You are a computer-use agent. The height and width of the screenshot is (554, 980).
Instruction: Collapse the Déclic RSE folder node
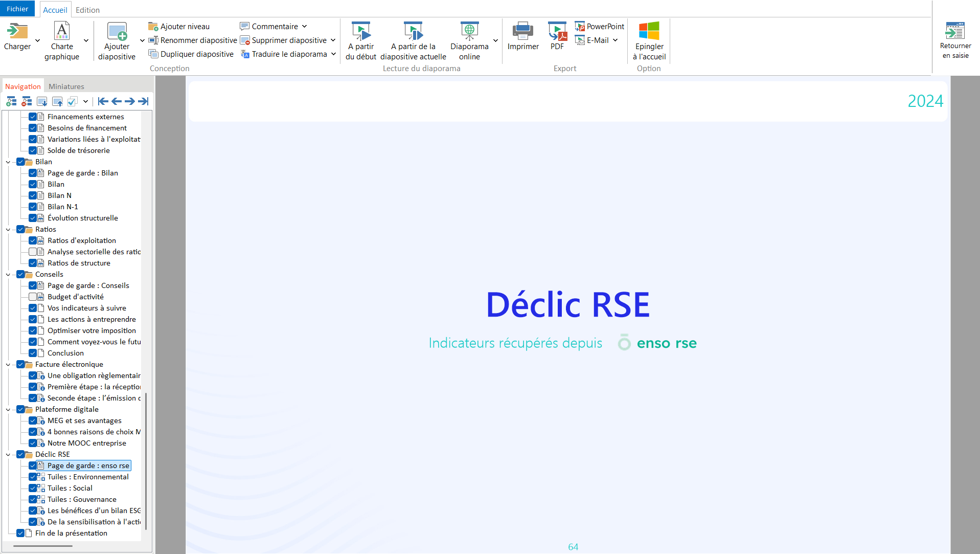[8, 455]
